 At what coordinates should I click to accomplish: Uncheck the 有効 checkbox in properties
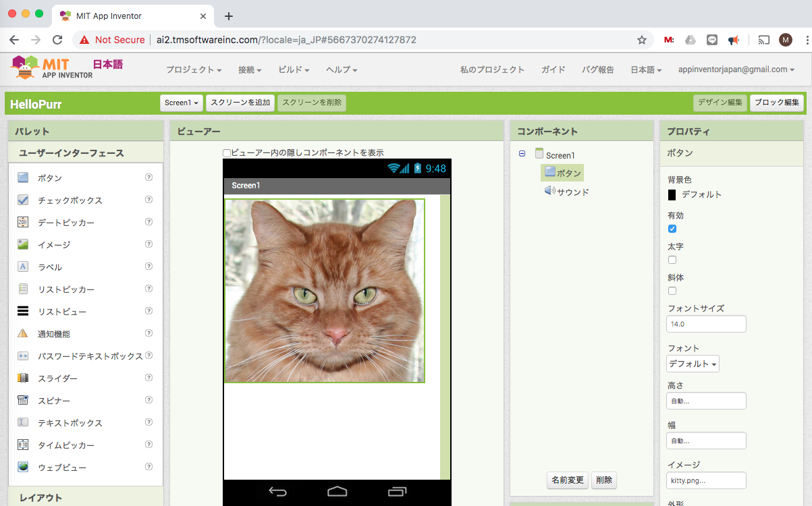[672, 229]
